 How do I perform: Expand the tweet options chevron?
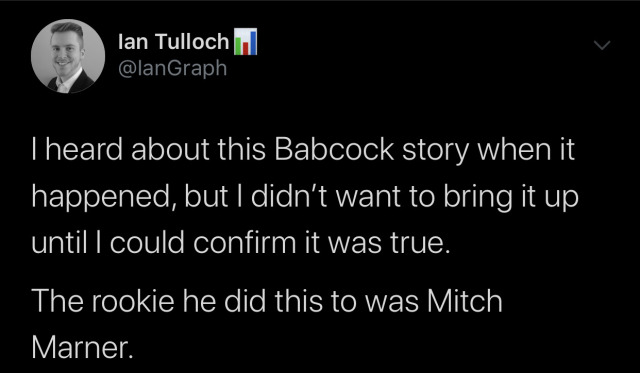click(x=602, y=44)
